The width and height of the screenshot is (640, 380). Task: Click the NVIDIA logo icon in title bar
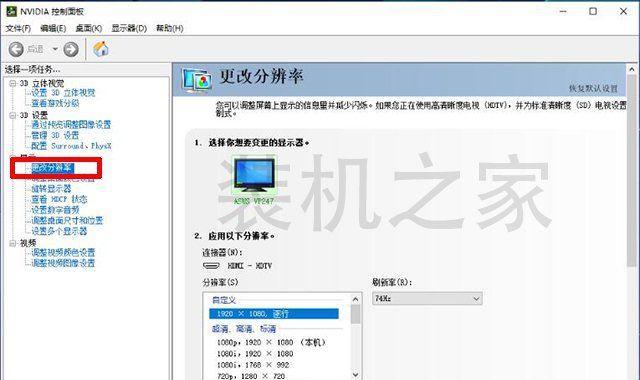[x=11, y=11]
